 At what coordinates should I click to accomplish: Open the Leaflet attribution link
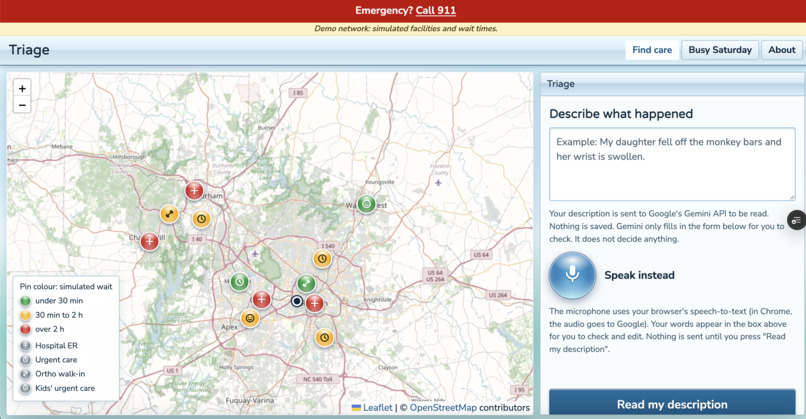click(377, 408)
